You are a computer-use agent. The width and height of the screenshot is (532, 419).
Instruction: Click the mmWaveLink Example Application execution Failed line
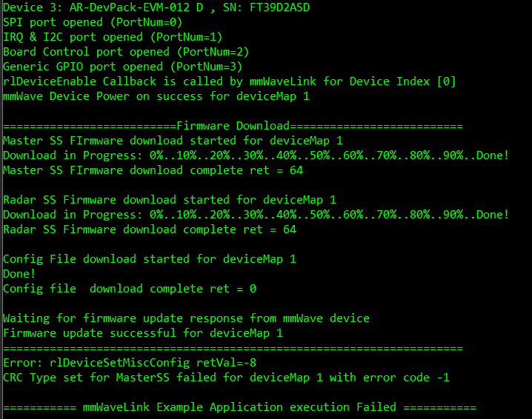[x=239, y=407]
